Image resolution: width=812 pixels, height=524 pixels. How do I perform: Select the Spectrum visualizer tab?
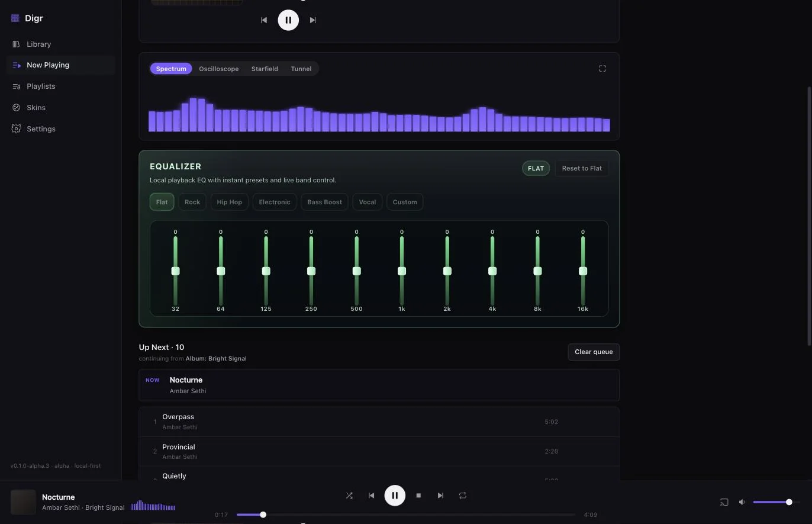[x=171, y=69]
